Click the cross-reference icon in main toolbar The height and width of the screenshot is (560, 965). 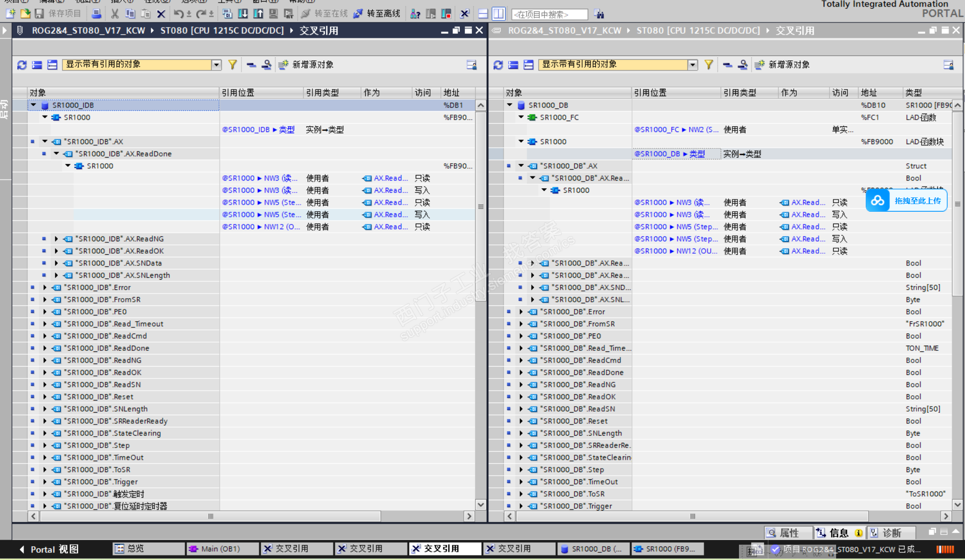pyautogui.click(x=465, y=14)
